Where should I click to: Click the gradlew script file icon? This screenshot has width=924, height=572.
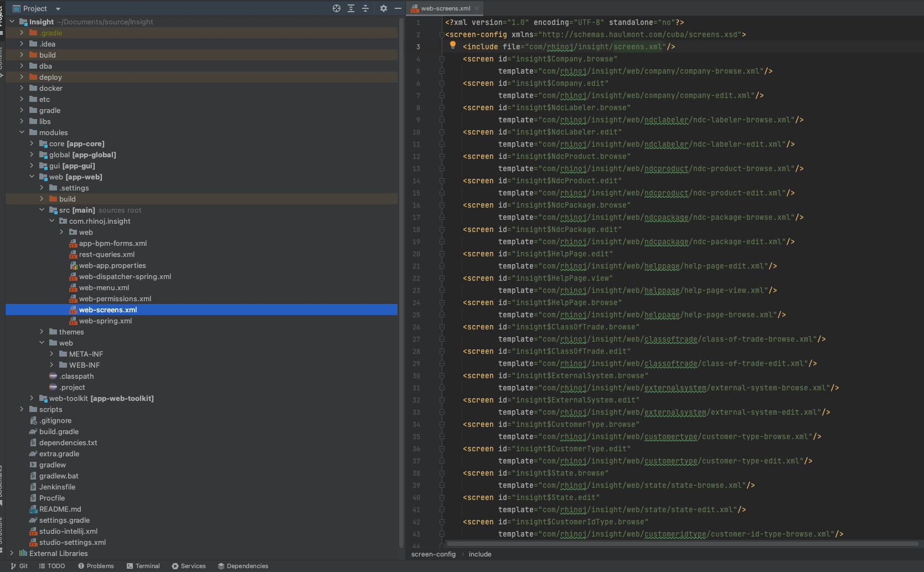click(33, 465)
